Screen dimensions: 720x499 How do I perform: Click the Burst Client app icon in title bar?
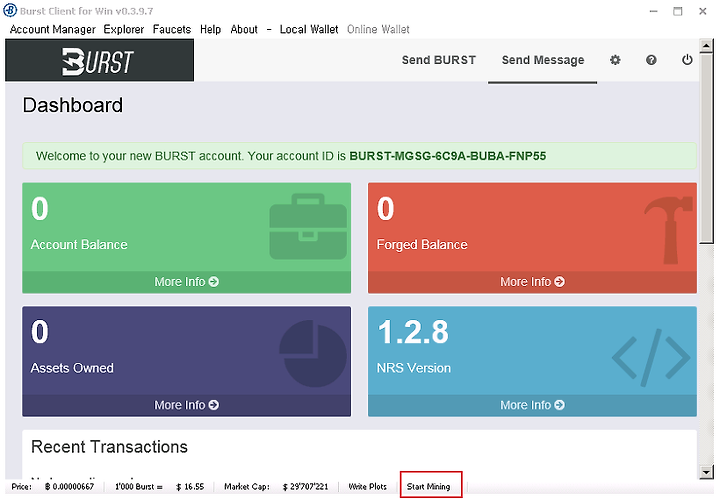click(x=10, y=10)
